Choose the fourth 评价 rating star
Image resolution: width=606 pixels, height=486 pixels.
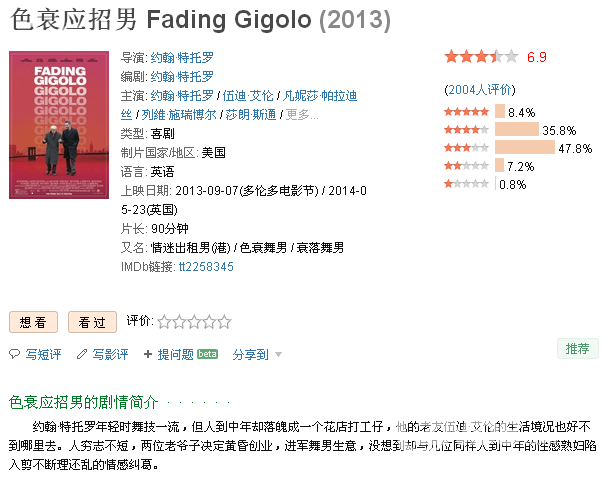(209, 322)
